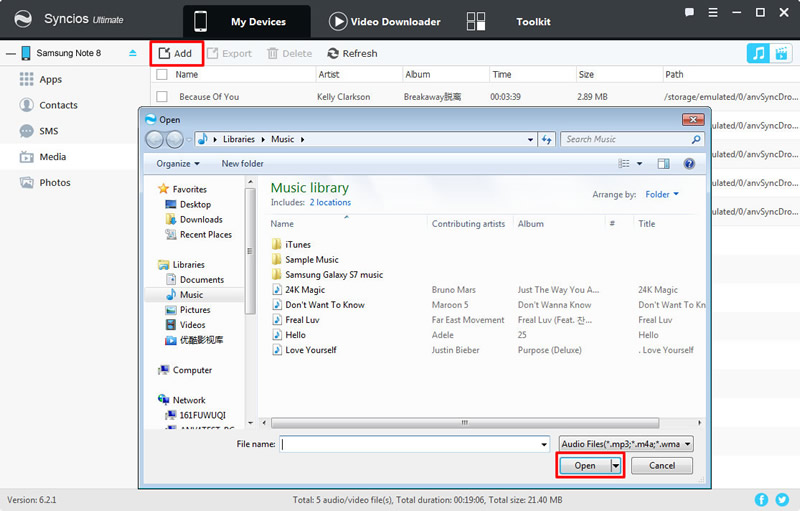The width and height of the screenshot is (800, 511).
Task: Click the horizontal scrollbar in file list
Action: pyautogui.click(x=464, y=423)
